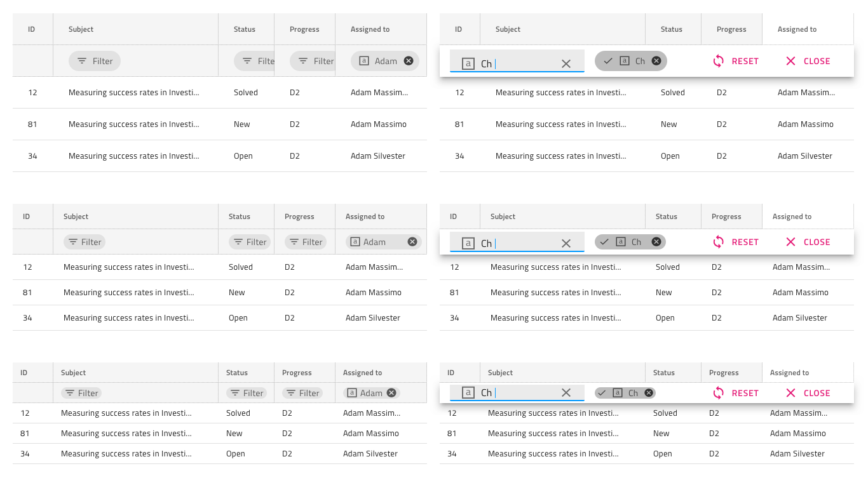The image size is (868, 485).
Task: Click CLOSE in the top-right filter bar
Action: 808,61
